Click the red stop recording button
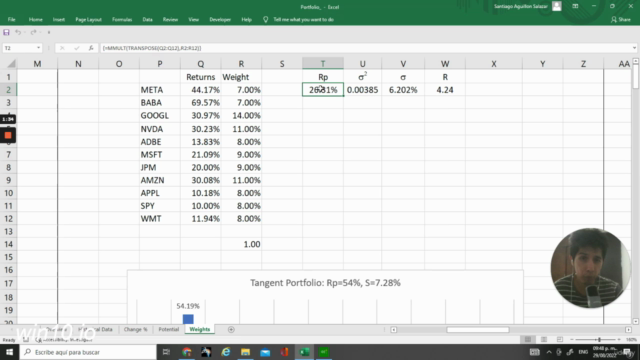This screenshot has width=640, height=360. pyautogui.click(x=8, y=135)
